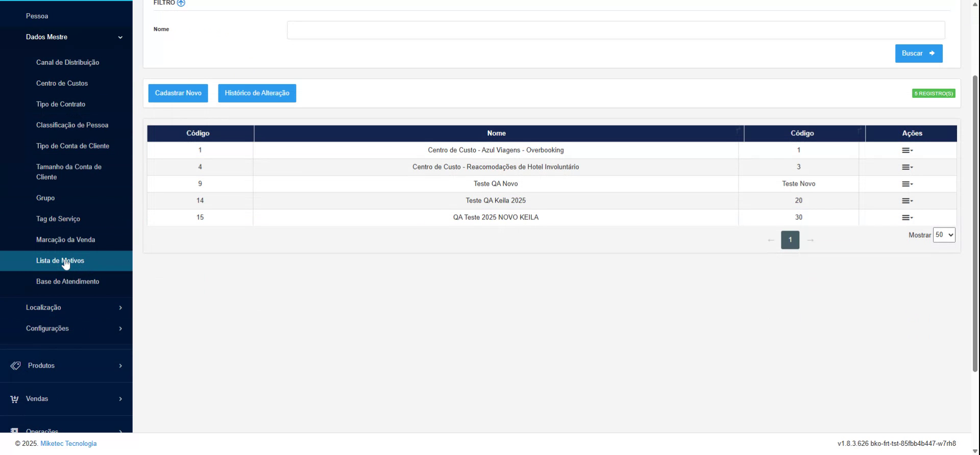The width and height of the screenshot is (980, 455).
Task: Click the Ações column header
Action: pos(912,133)
